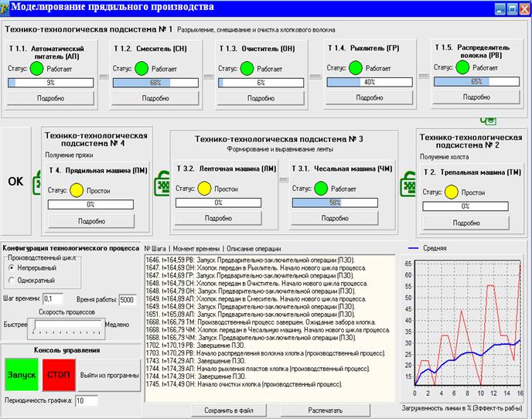Click the large OK button
This screenshot has width=532, height=419.
pos(16,181)
